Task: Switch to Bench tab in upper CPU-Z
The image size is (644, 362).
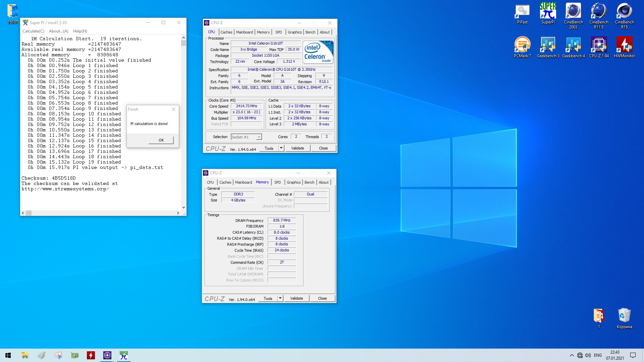Action: (x=311, y=32)
